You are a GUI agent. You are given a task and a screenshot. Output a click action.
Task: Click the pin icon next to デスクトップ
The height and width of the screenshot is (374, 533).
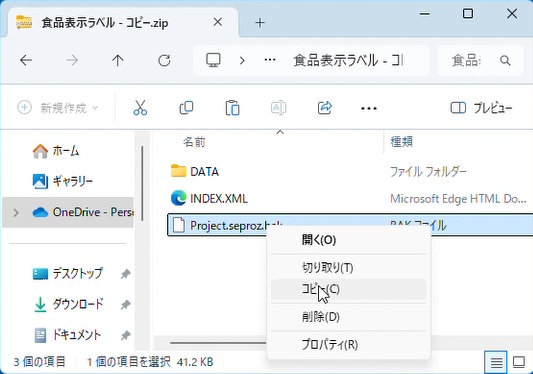click(x=126, y=274)
